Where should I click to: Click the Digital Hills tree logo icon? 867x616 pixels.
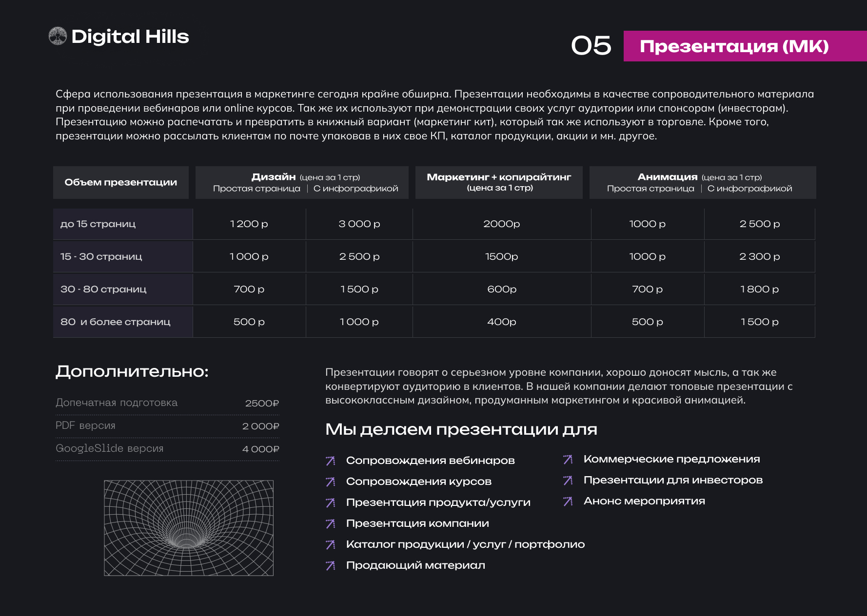coord(58,36)
